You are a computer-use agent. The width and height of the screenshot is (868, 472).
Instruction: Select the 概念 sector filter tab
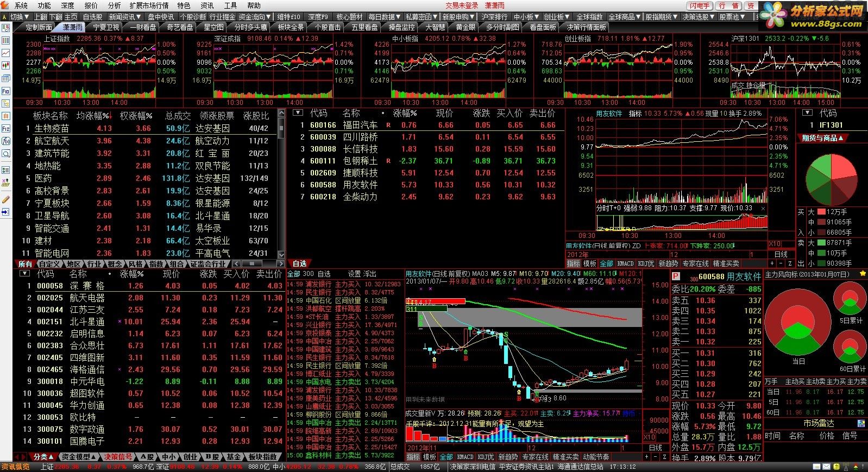point(115,264)
